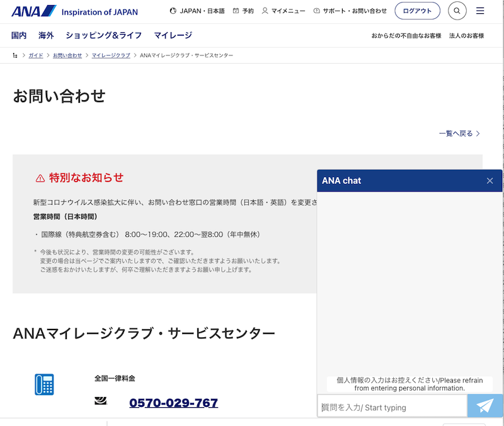Click the ANA logo
The height and width of the screenshot is (426, 504).
tap(34, 11)
